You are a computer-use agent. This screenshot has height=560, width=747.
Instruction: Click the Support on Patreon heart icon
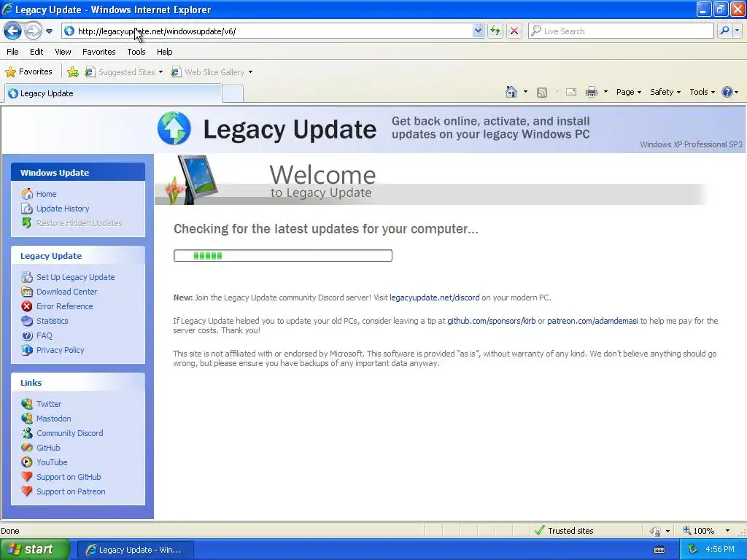click(27, 491)
